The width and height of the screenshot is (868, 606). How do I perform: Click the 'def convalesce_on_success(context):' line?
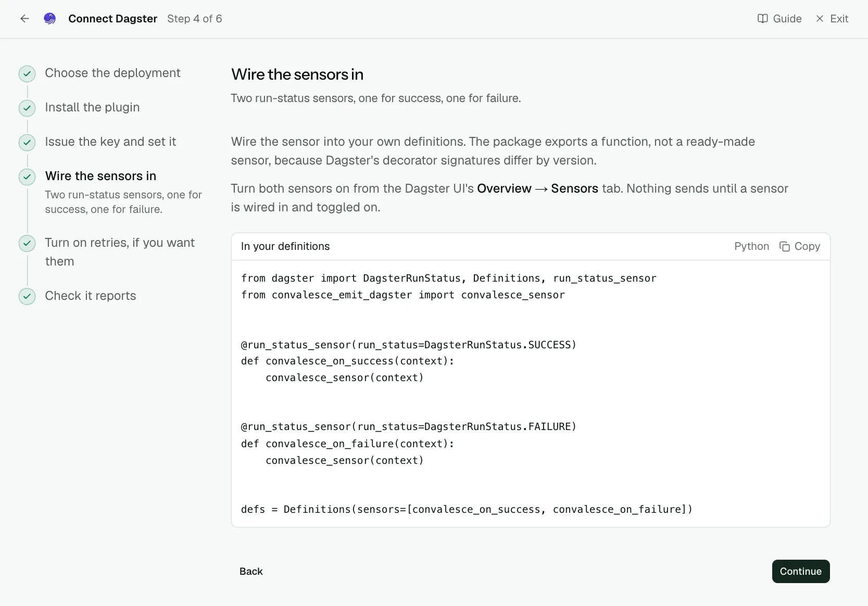coord(347,361)
